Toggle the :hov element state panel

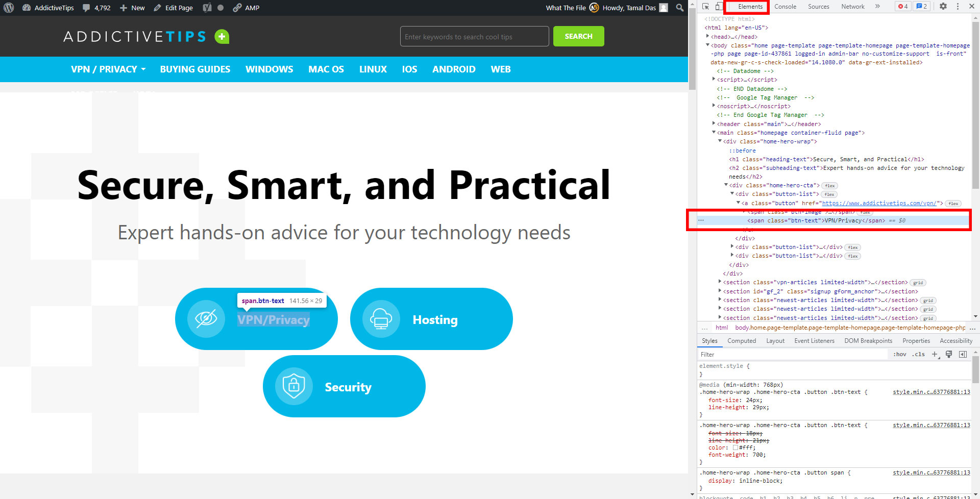pos(900,354)
